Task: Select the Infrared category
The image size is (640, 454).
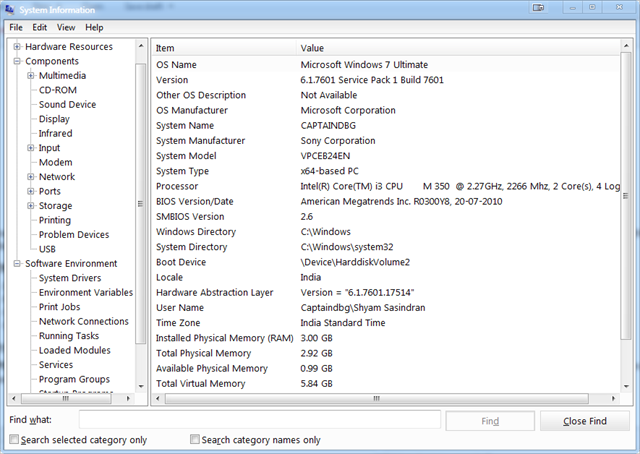Action: click(x=56, y=134)
